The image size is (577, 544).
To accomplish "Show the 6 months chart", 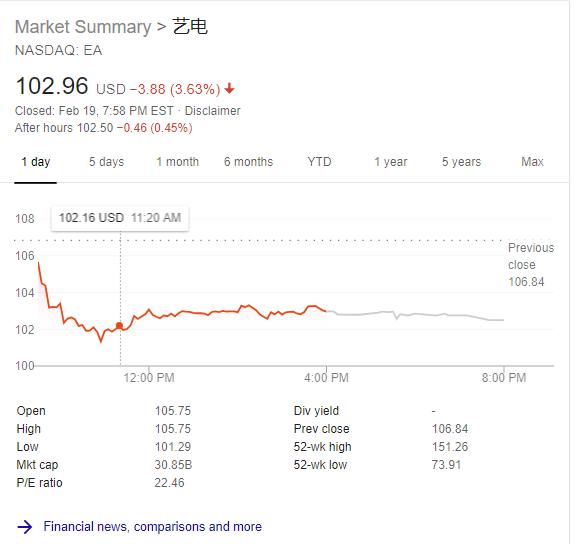I will 248,162.
